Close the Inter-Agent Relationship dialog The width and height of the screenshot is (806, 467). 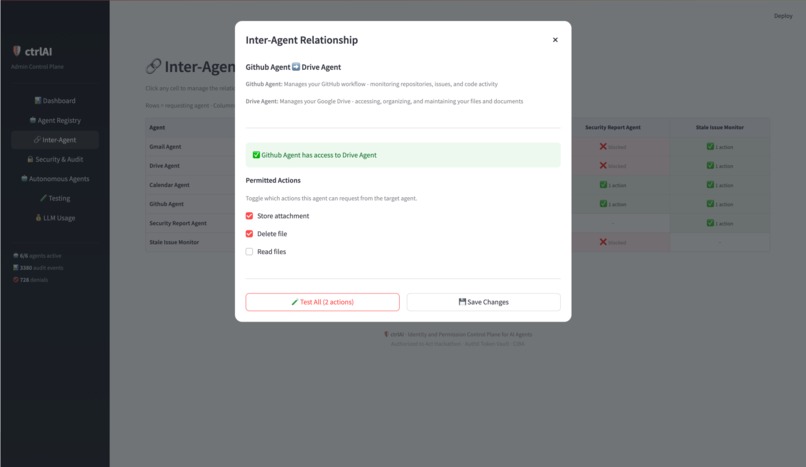pyautogui.click(x=555, y=40)
